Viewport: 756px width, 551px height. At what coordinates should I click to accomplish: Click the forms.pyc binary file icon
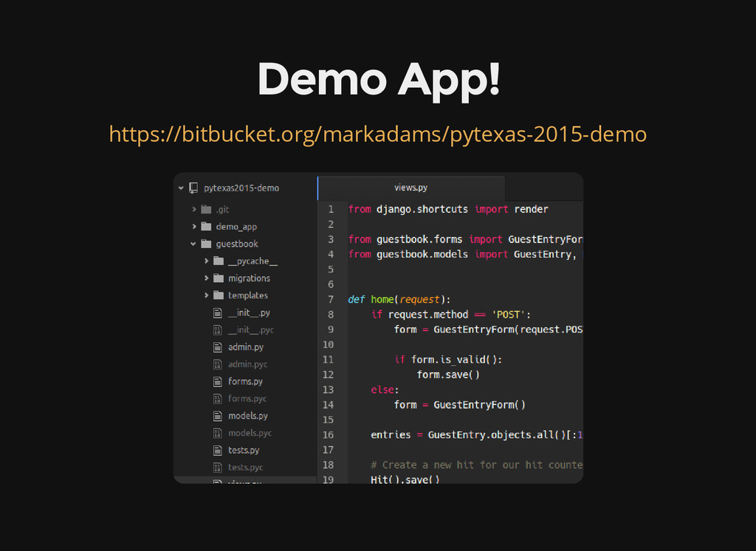[218, 399]
